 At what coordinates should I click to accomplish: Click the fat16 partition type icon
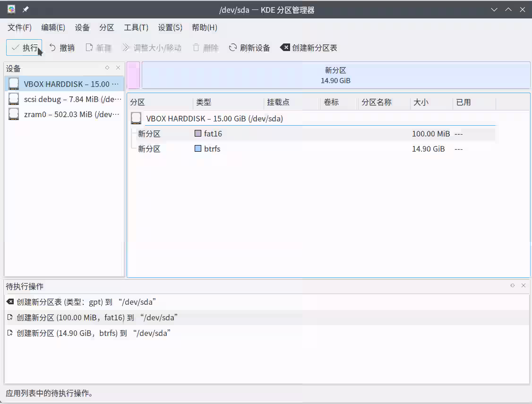tap(197, 133)
